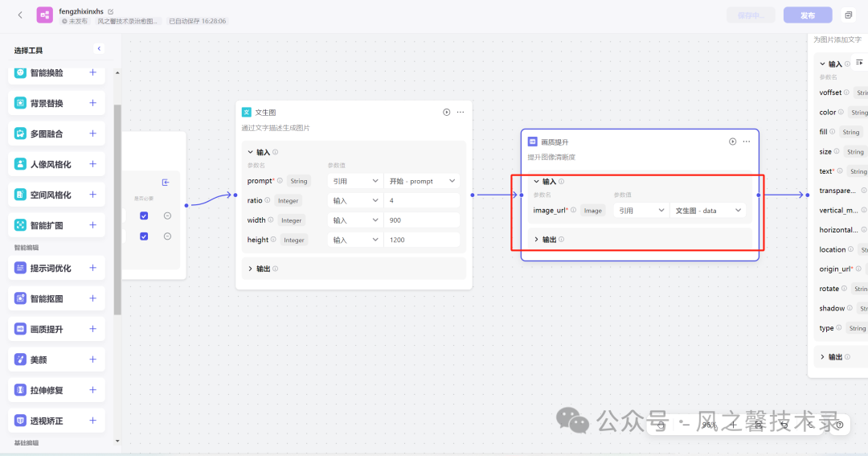This screenshot has width=868, height=456.
Task: Add the 背景替换 tool
Action: point(93,103)
